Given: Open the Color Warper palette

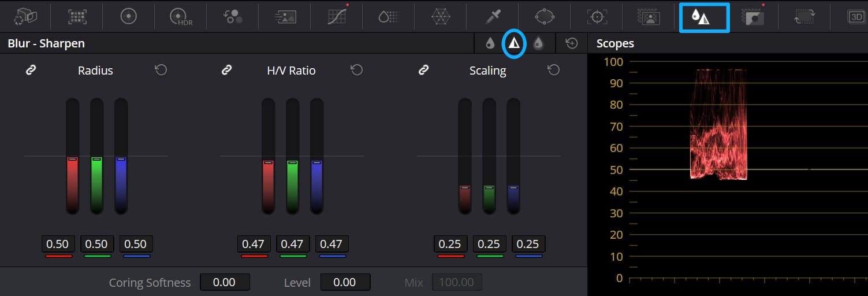Looking at the screenshot, I should pos(441,17).
